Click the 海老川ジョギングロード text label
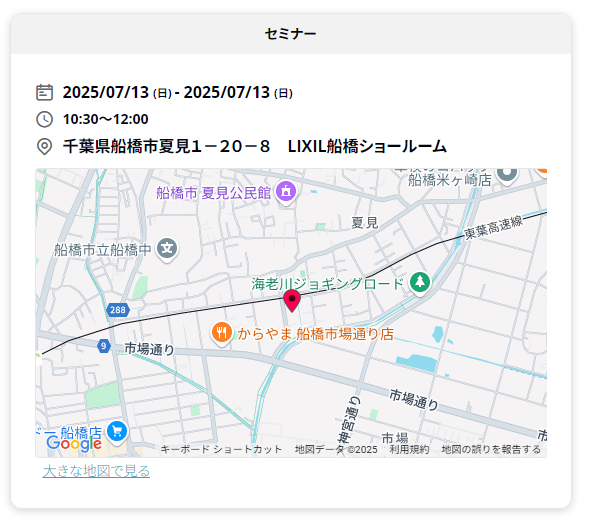The height and width of the screenshot is (522, 590). pyautogui.click(x=328, y=284)
